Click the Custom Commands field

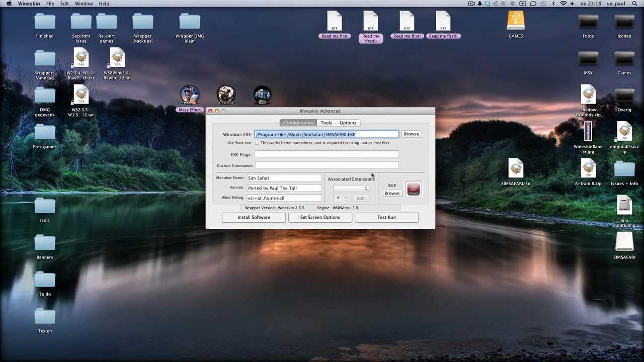point(327,165)
